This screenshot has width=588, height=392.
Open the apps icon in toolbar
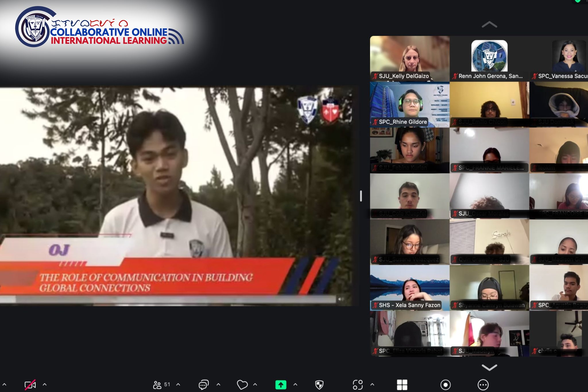(x=358, y=385)
